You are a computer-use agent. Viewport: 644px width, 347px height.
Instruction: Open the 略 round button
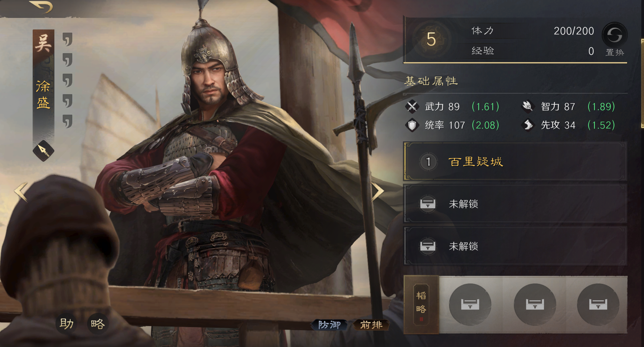coord(98,323)
